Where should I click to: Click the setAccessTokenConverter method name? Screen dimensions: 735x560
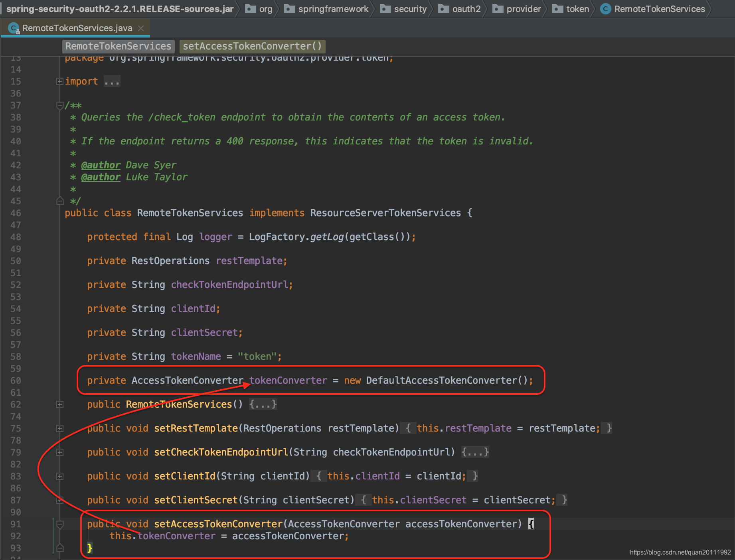click(x=218, y=524)
